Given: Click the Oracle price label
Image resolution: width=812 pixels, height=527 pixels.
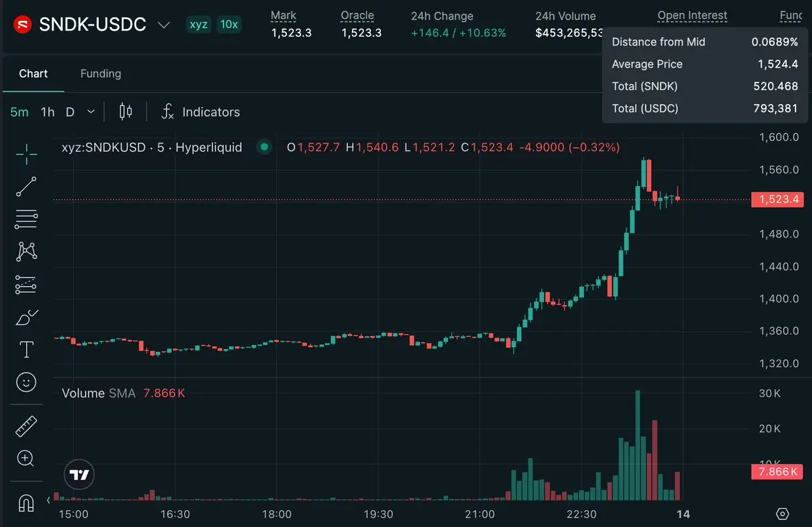Looking at the screenshot, I should click(357, 16).
